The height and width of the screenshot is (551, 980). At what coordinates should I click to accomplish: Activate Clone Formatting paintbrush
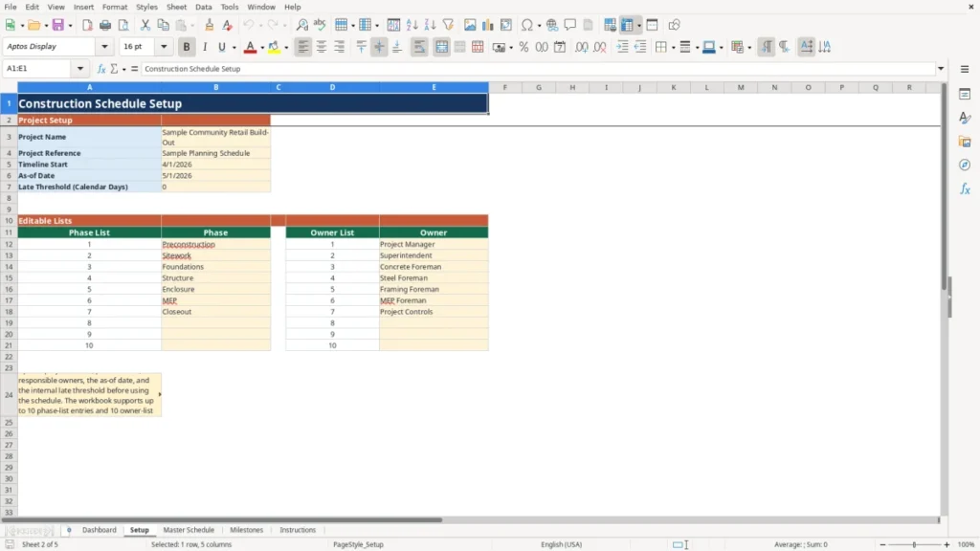210,25
